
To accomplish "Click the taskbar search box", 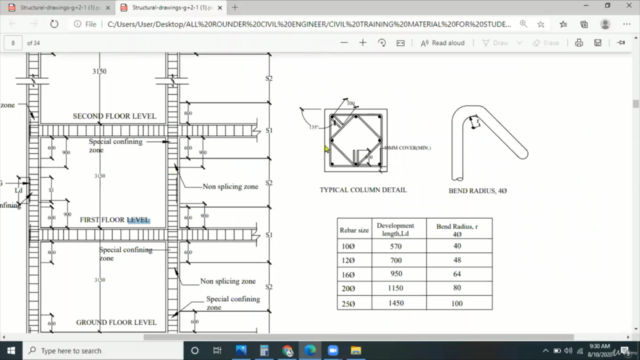I will 103,351.
